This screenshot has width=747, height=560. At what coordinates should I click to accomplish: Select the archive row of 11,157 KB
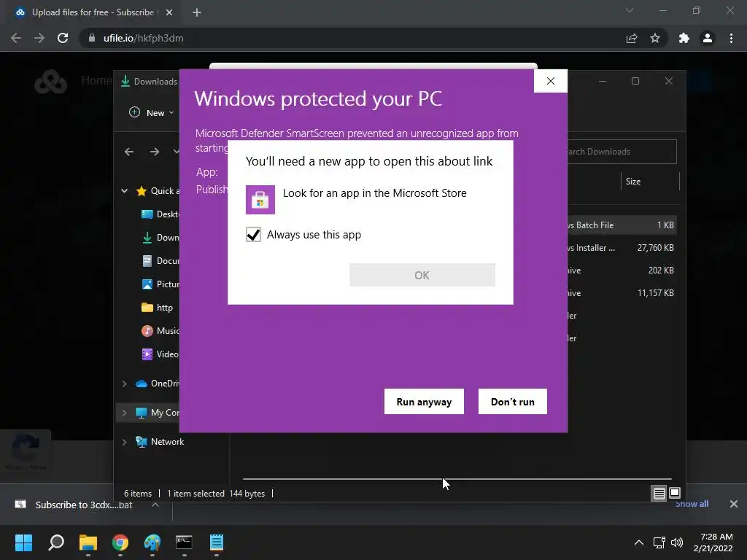(622, 293)
